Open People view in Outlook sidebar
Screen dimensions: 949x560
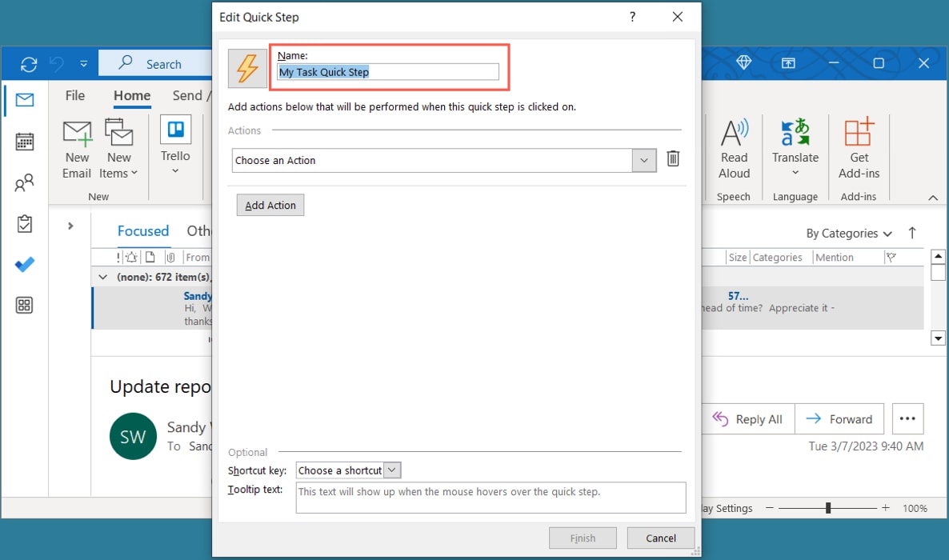pos(25,182)
